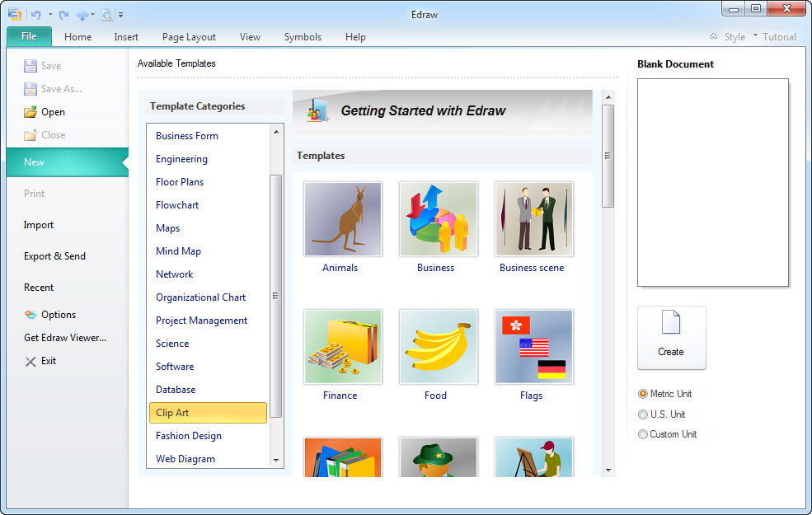Open the Style dropdown arrow
This screenshot has width=812, height=515.
[x=755, y=35]
